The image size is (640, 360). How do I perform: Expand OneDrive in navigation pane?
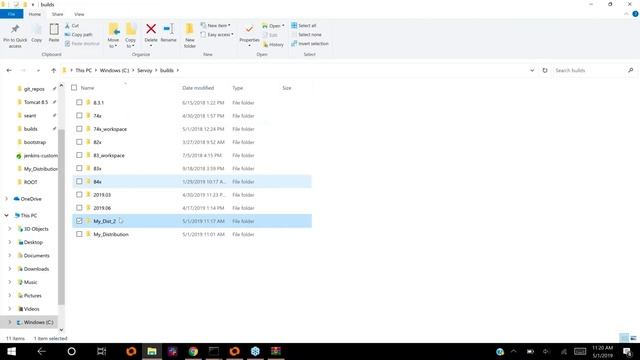[7, 199]
